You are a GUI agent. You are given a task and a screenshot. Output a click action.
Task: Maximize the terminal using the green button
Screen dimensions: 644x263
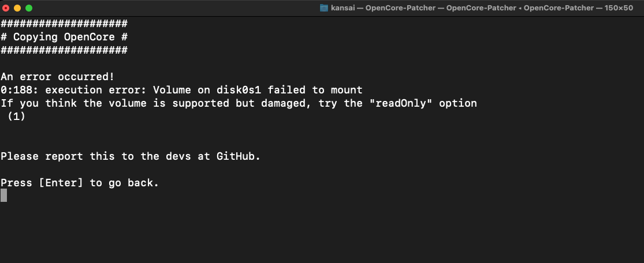(x=29, y=8)
